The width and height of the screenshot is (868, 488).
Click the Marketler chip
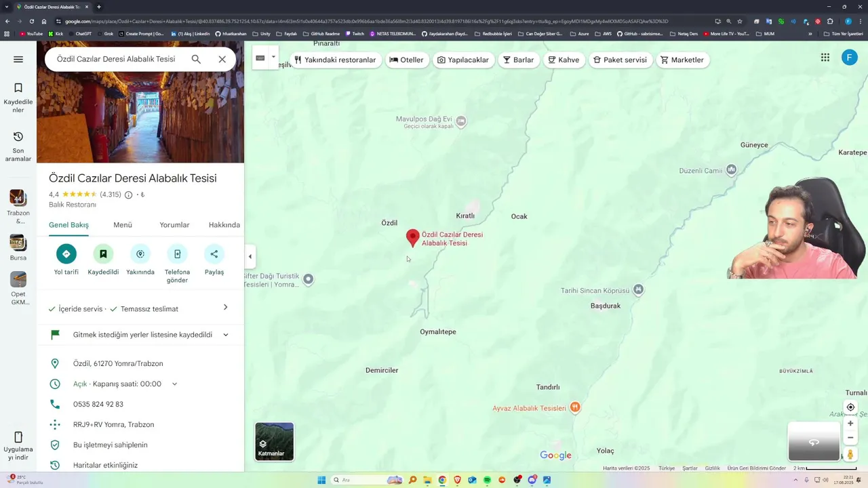coord(682,60)
